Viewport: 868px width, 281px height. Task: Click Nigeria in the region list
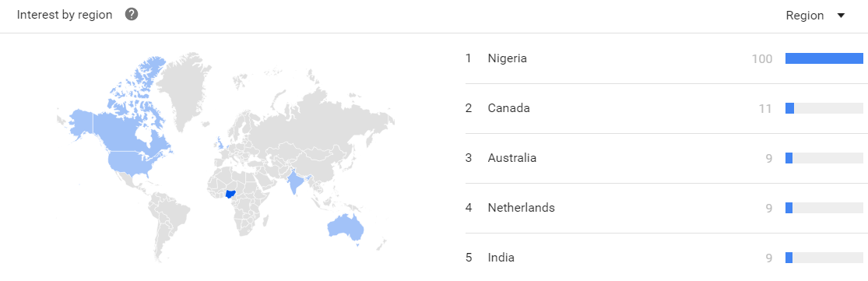[507, 58]
